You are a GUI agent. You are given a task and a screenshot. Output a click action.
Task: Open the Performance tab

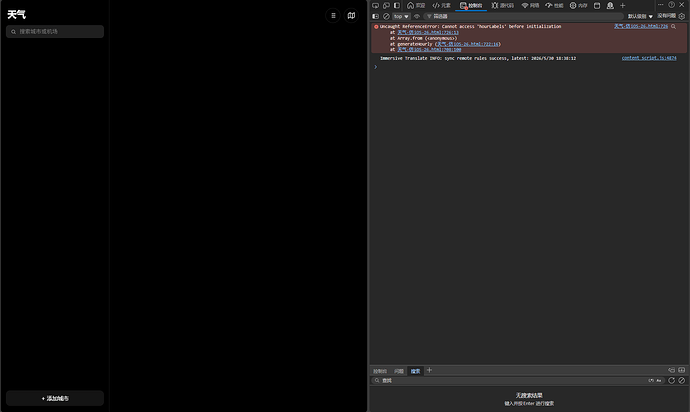coord(554,5)
